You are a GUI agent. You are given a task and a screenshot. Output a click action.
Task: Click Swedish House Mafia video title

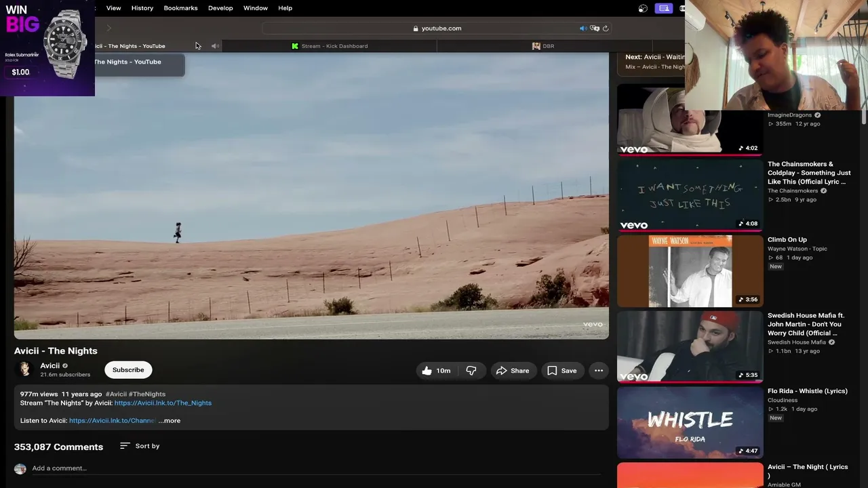coord(806,324)
